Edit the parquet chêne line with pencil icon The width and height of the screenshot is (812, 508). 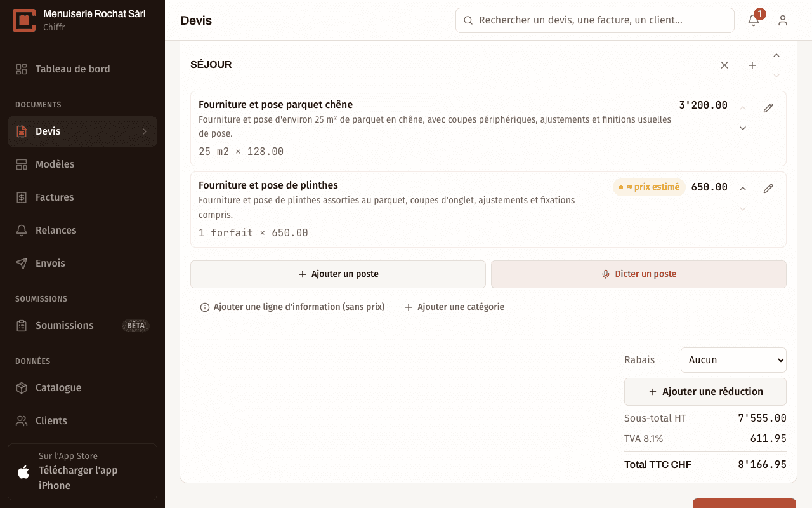click(x=768, y=108)
